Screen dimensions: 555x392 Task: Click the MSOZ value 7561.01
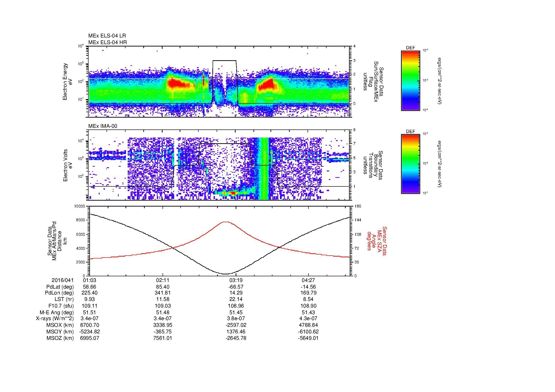[163, 338]
